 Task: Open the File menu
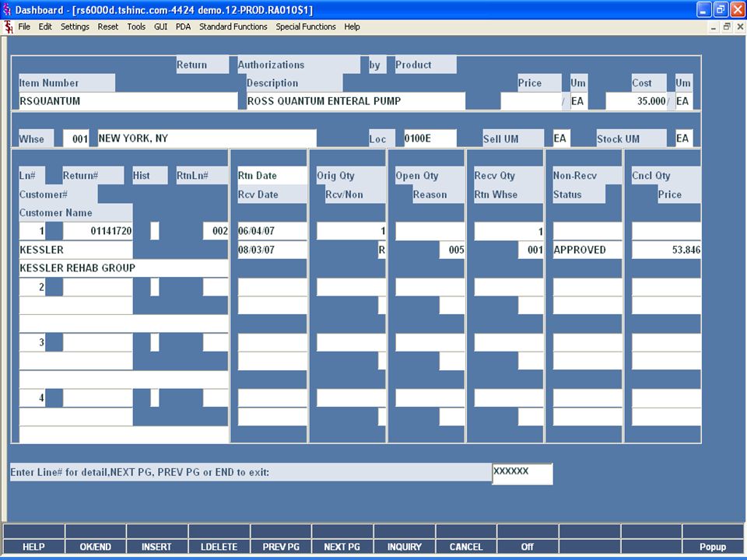coord(24,26)
